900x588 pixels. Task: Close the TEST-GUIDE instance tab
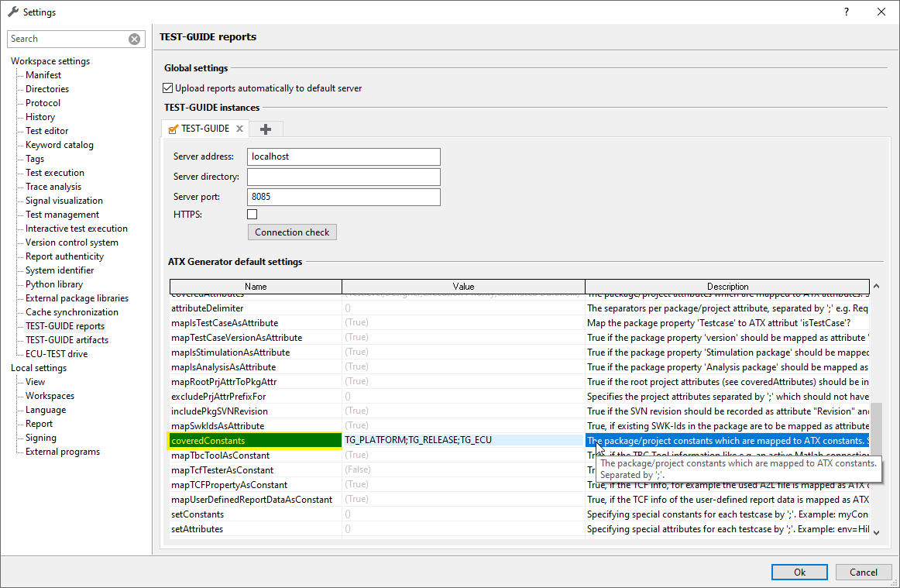coord(240,129)
